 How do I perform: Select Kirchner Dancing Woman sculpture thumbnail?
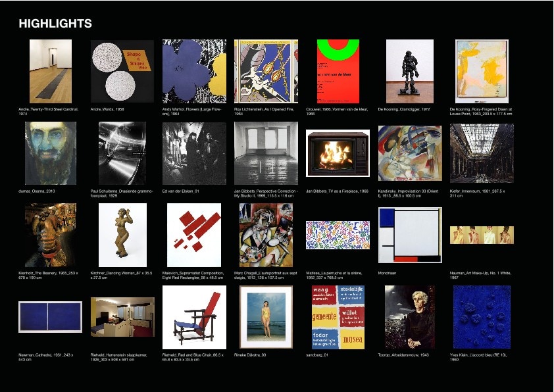tap(122, 235)
